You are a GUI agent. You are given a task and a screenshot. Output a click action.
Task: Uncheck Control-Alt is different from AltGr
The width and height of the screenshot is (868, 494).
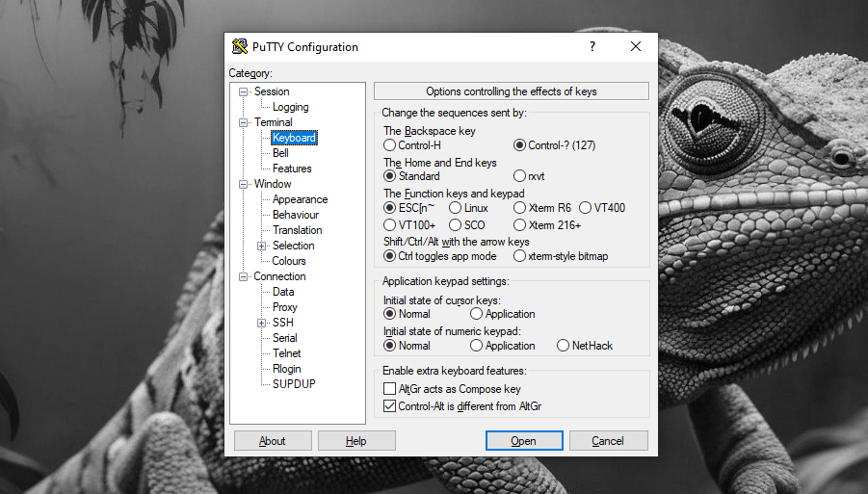[390, 406]
